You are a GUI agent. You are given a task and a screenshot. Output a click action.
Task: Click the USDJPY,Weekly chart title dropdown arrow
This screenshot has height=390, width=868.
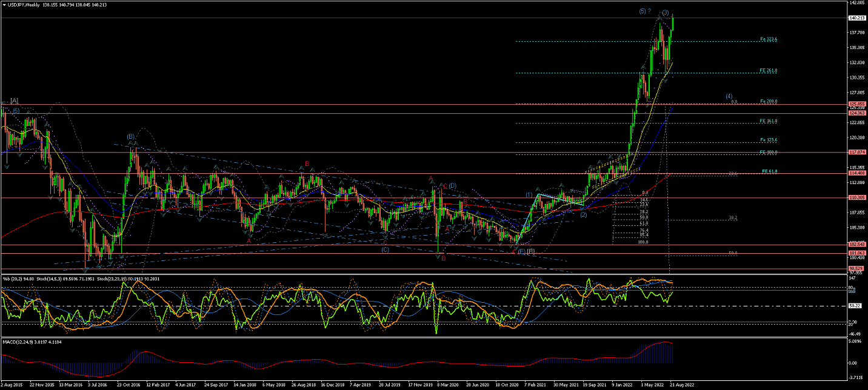(x=4, y=4)
